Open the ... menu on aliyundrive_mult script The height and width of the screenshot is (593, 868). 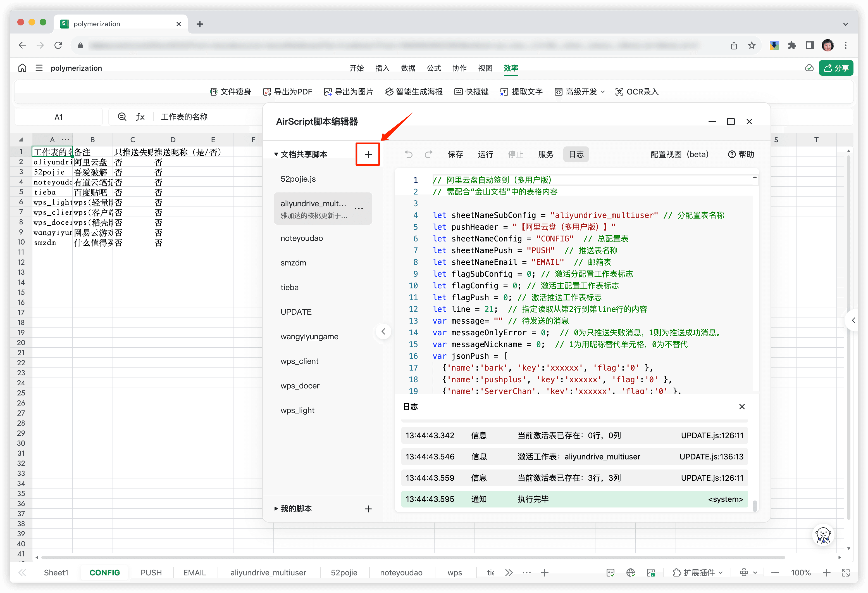[359, 208]
